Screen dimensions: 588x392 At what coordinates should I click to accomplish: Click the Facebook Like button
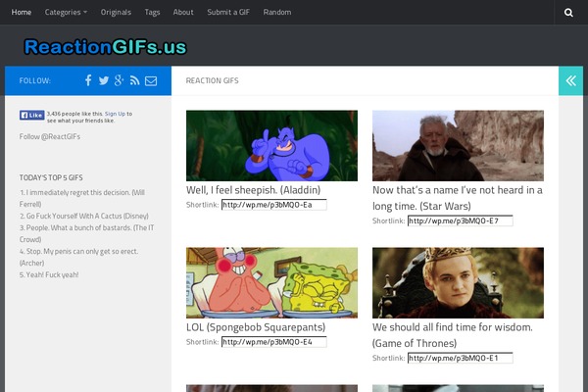pos(32,116)
